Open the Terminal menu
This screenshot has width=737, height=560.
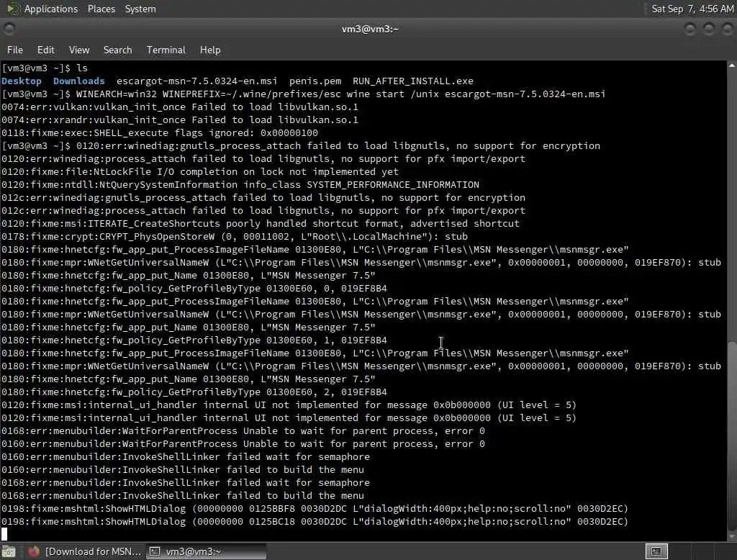[x=166, y=50]
